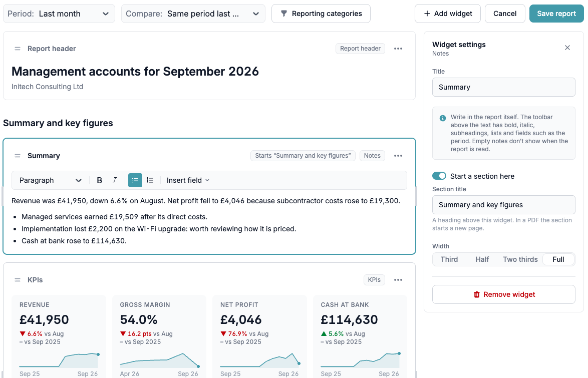Click the Revenue £41,950 KPI value
The height and width of the screenshot is (378, 588).
pyautogui.click(x=44, y=319)
